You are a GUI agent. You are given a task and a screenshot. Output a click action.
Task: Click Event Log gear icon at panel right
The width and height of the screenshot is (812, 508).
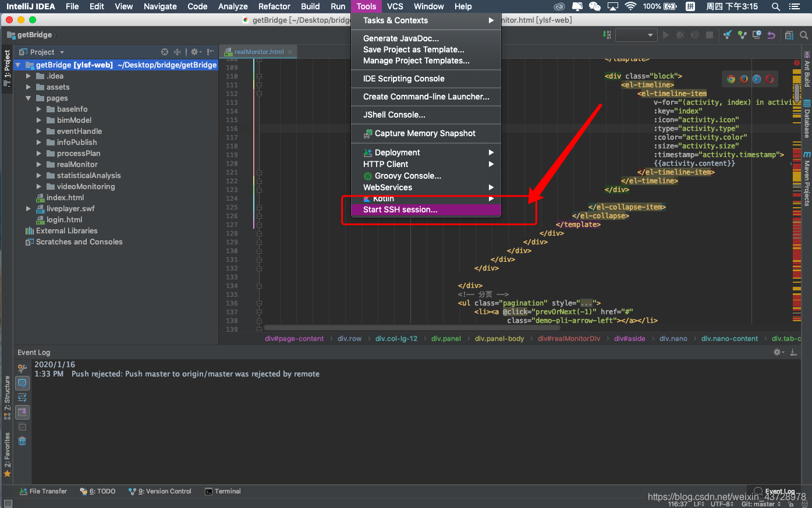(778, 352)
